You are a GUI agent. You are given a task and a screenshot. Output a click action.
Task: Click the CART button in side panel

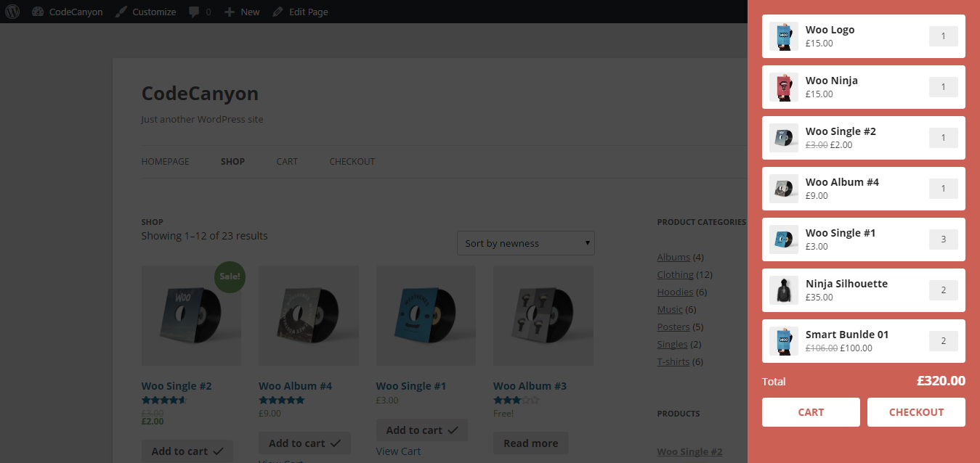tap(811, 412)
